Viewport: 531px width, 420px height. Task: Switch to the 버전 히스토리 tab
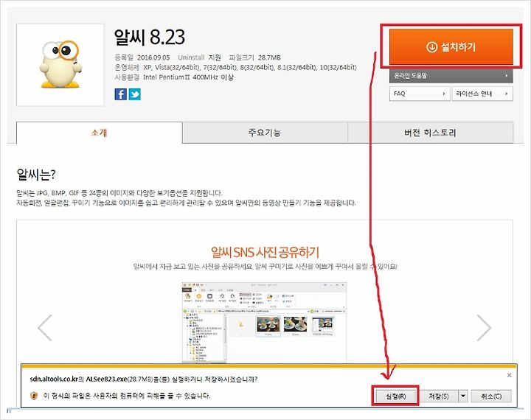[x=431, y=133]
